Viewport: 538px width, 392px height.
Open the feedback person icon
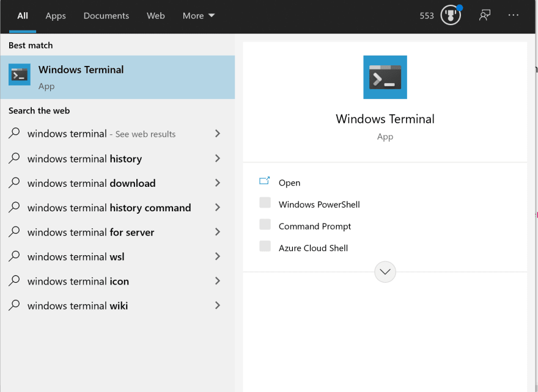[484, 15]
